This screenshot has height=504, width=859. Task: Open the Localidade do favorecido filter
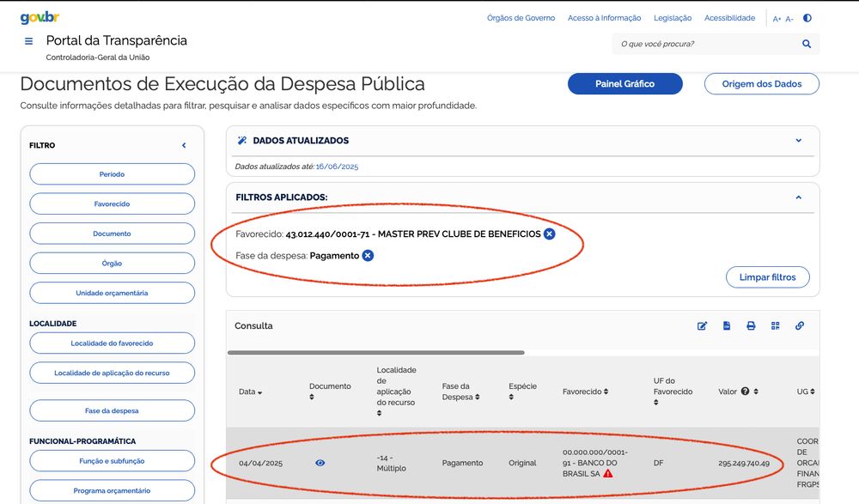tap(112, 343)
